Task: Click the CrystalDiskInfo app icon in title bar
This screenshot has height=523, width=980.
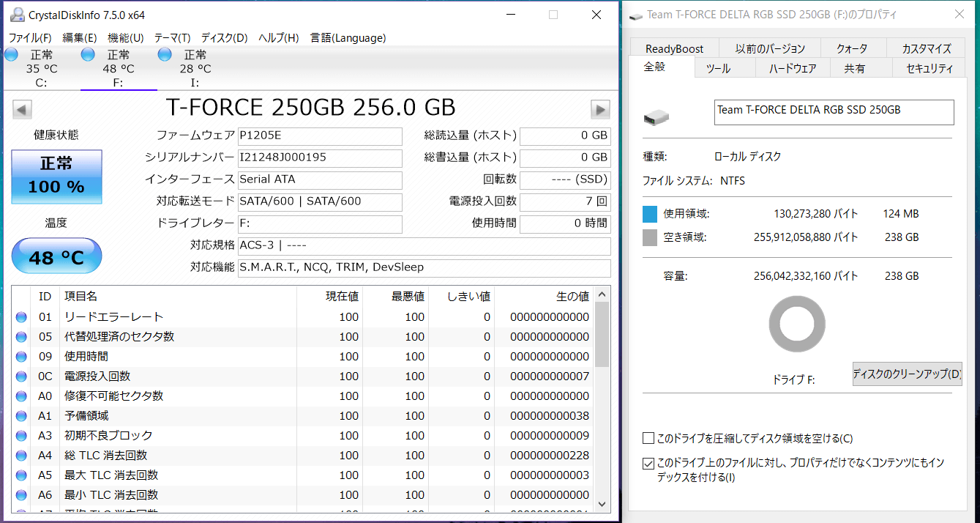Action: (17, 15)
